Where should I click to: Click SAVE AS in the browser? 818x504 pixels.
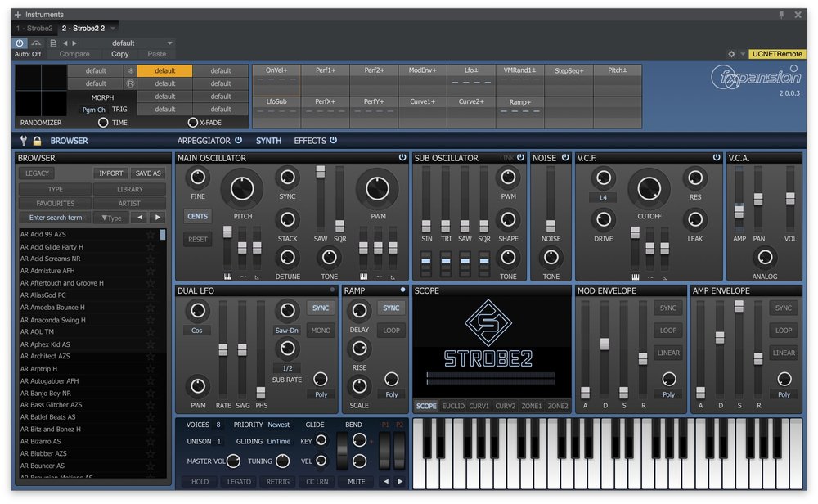point(148,173)
